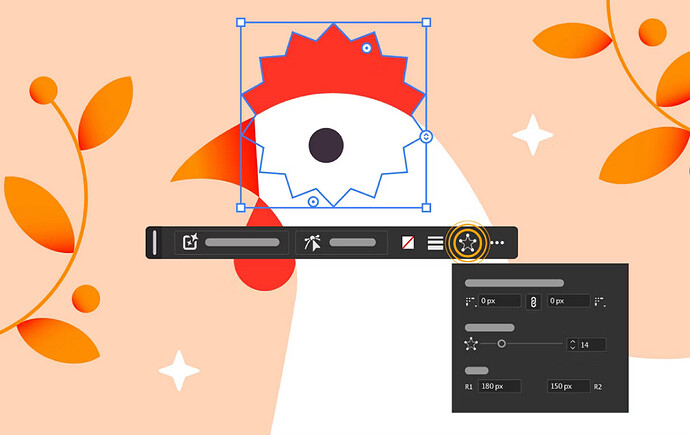Image resolution: width=690 pixels, height=435 pixels.
Task: Click the circular widget near star's bottom edge
Action: pos(313,202)
